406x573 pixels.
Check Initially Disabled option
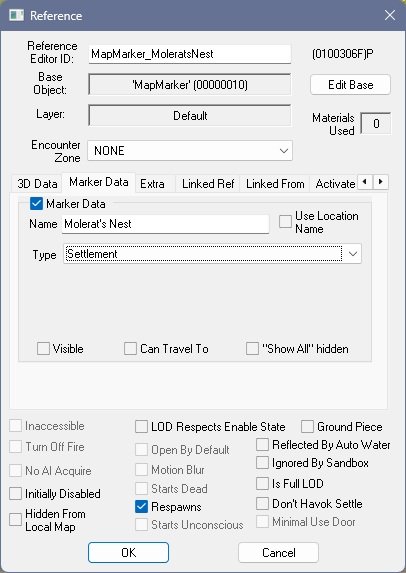(15, 493)
